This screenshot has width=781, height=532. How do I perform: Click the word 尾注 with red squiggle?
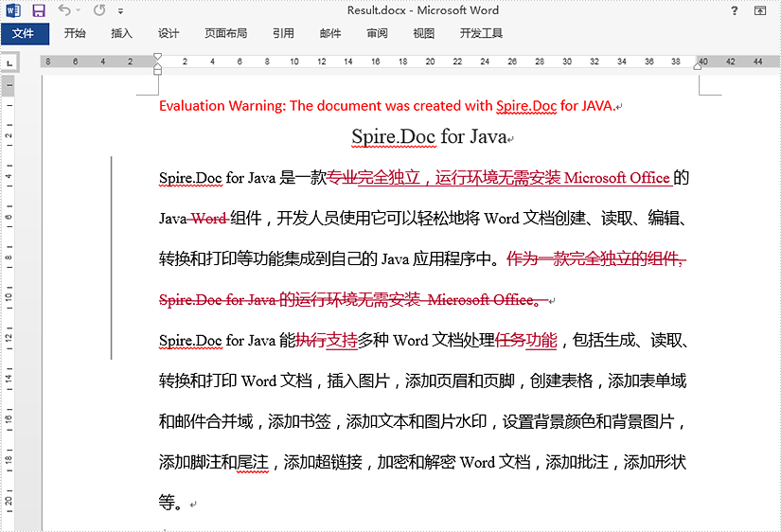click(253, 463)
